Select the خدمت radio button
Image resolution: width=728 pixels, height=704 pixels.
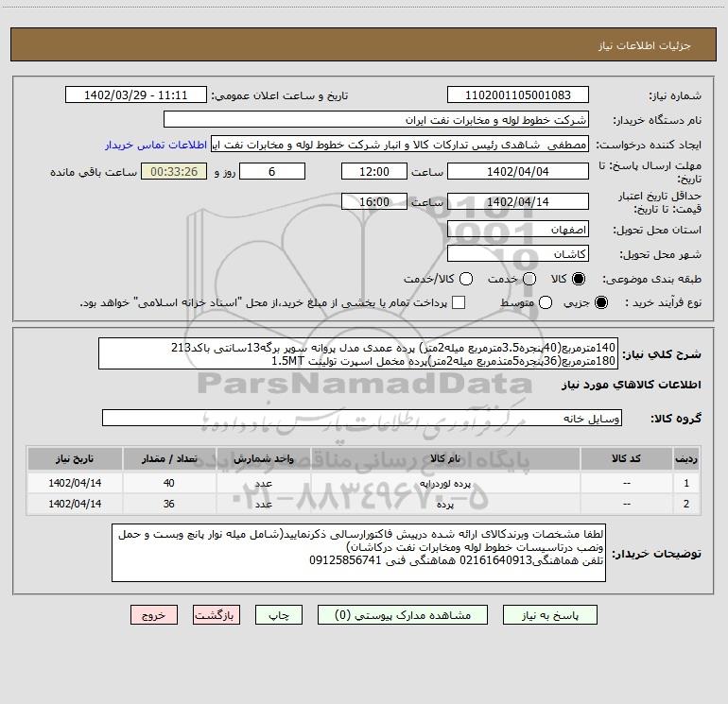529,279
